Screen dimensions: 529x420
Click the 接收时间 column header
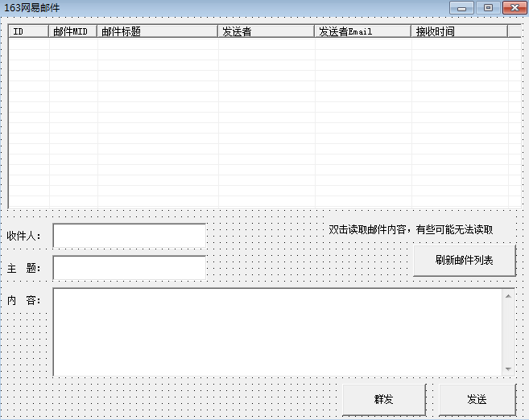460,31
